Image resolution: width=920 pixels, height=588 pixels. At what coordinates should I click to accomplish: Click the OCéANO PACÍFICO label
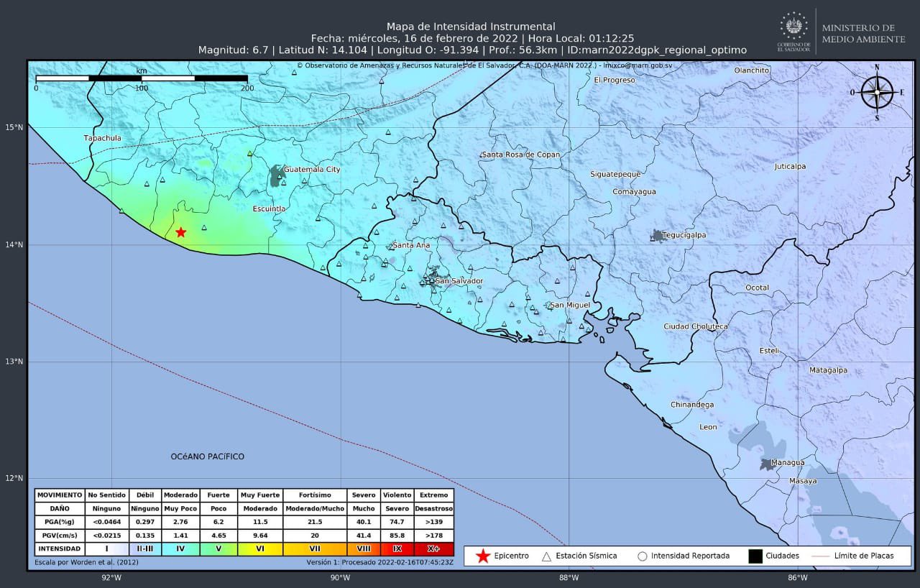208,456
